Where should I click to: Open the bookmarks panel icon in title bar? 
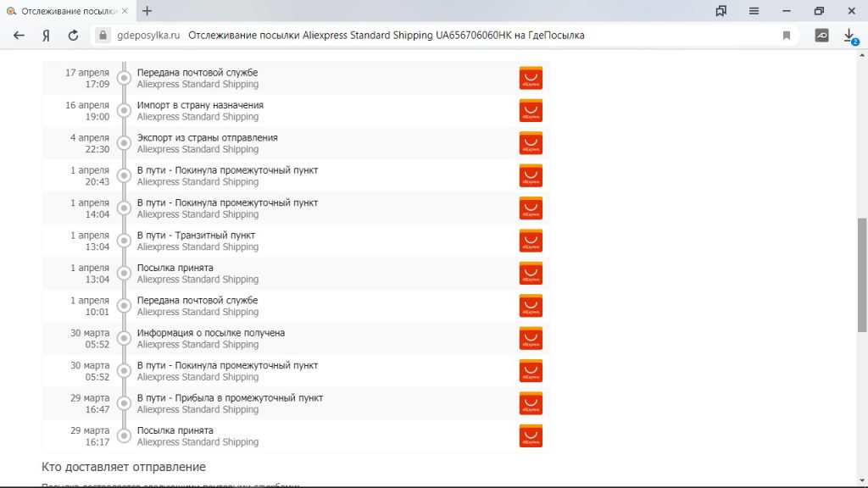(721, 11)
